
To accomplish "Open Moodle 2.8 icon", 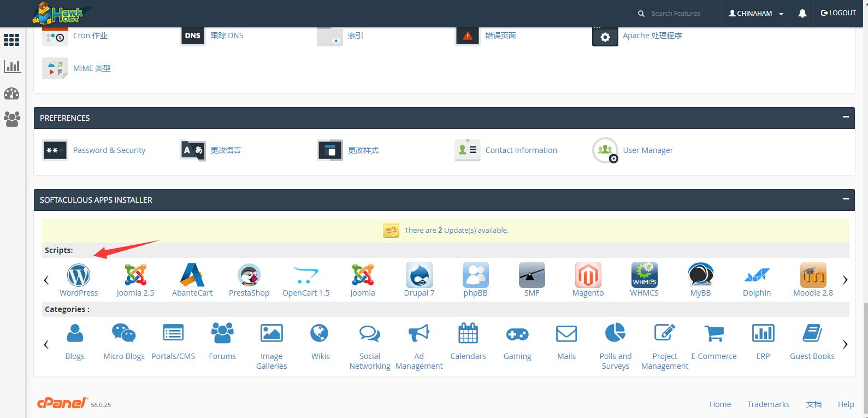I will (813, 275).
